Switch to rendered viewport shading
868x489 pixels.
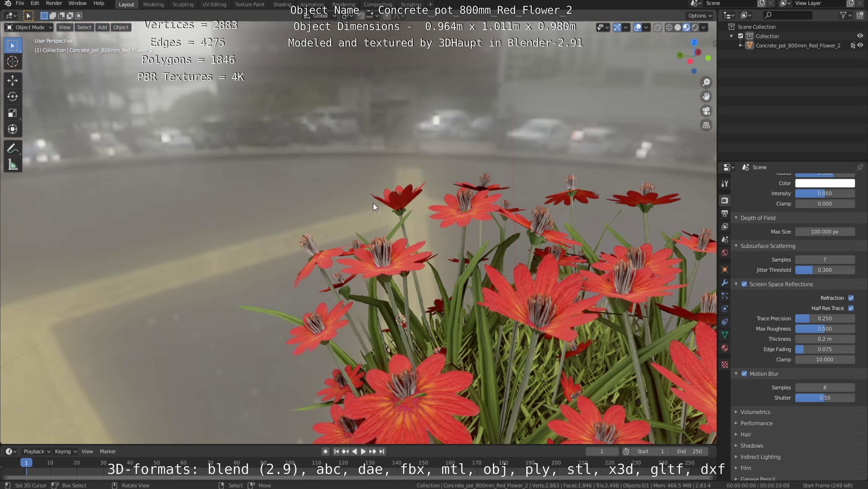(695, 28)
